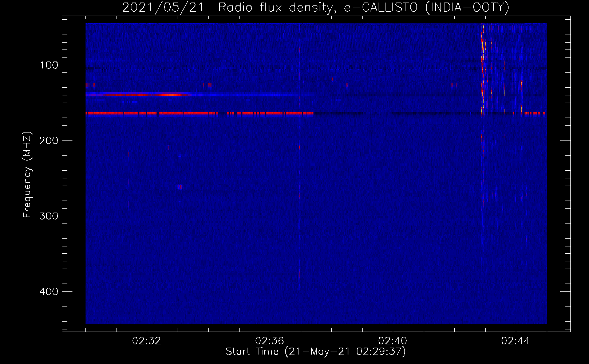Click the 300 frequency tick label
The width and height of the screenshot is (589, 364).
pyautogui.click(x=49, y=216)
